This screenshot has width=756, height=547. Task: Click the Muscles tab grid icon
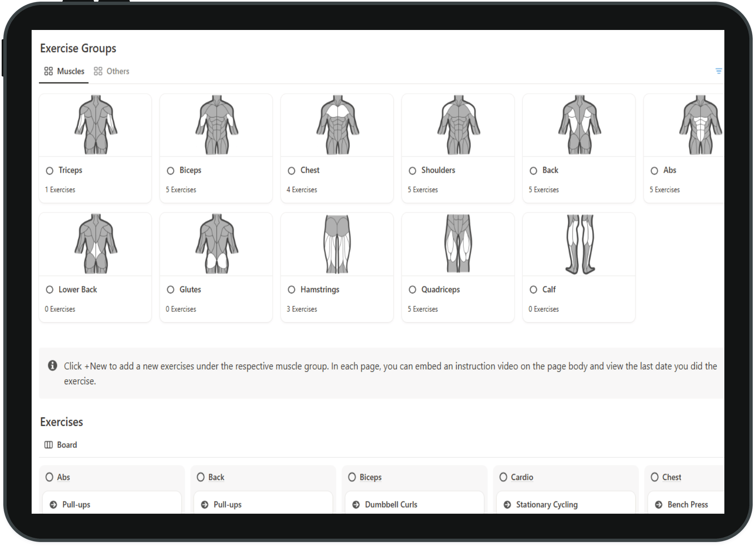coord(49,71)
